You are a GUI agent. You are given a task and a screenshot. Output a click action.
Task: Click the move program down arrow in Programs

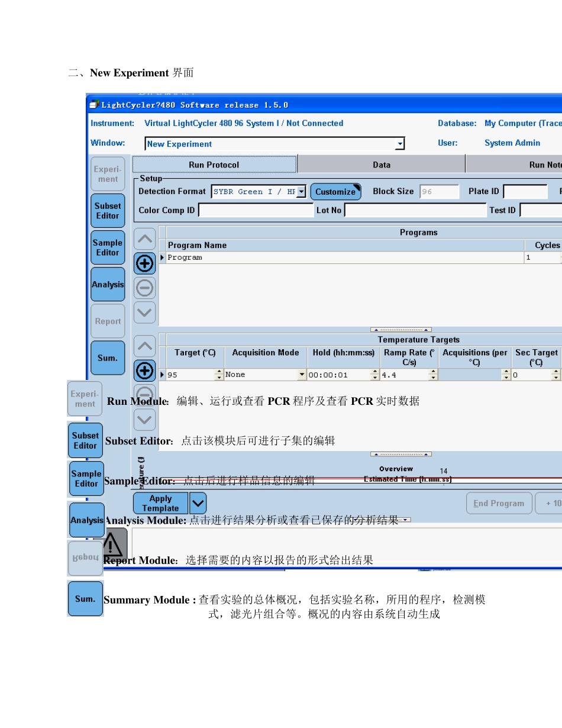click(145, 312)
